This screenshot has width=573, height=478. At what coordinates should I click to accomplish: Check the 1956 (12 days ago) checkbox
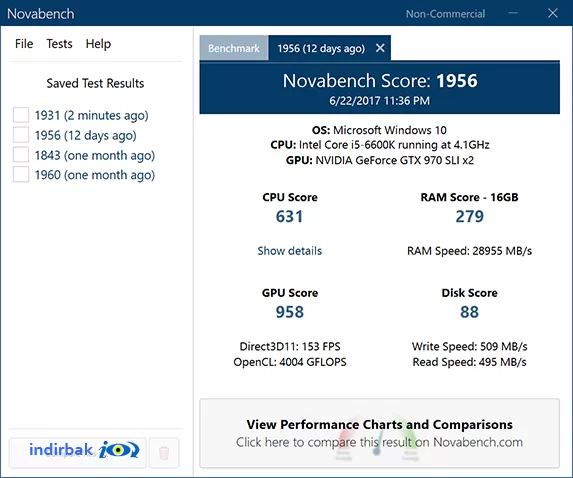(x=21, y=134)
